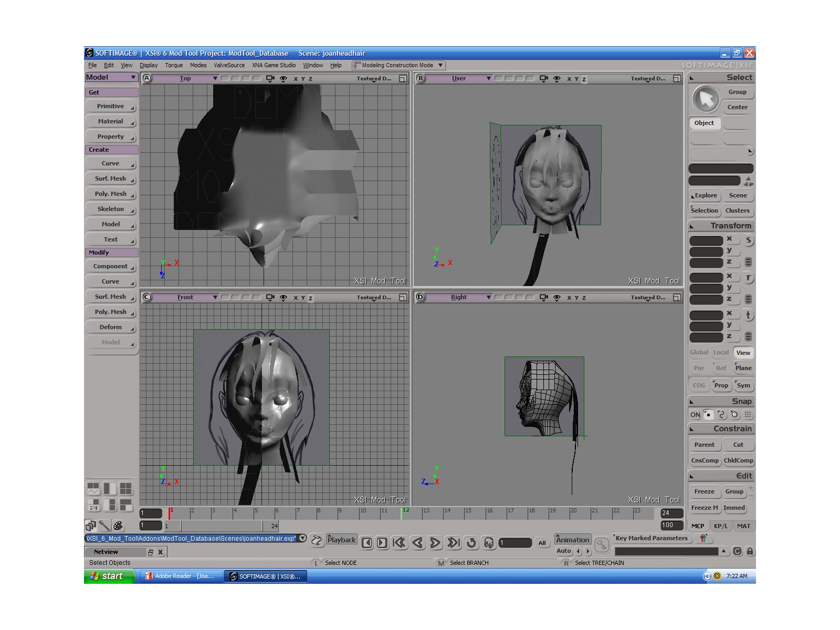This screenshot has height=630, width=840.
Task: Select the object selection arrow tool
Action: (706, 99)
